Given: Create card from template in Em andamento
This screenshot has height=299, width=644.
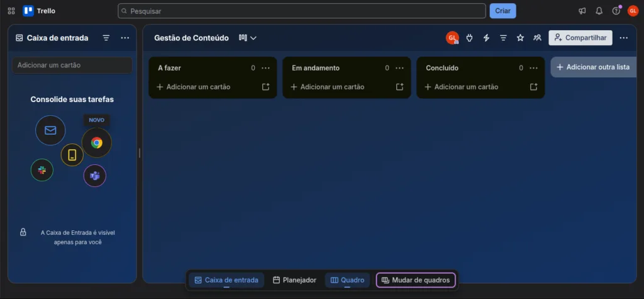Looking at the screenshot, I should coord(399,87).
